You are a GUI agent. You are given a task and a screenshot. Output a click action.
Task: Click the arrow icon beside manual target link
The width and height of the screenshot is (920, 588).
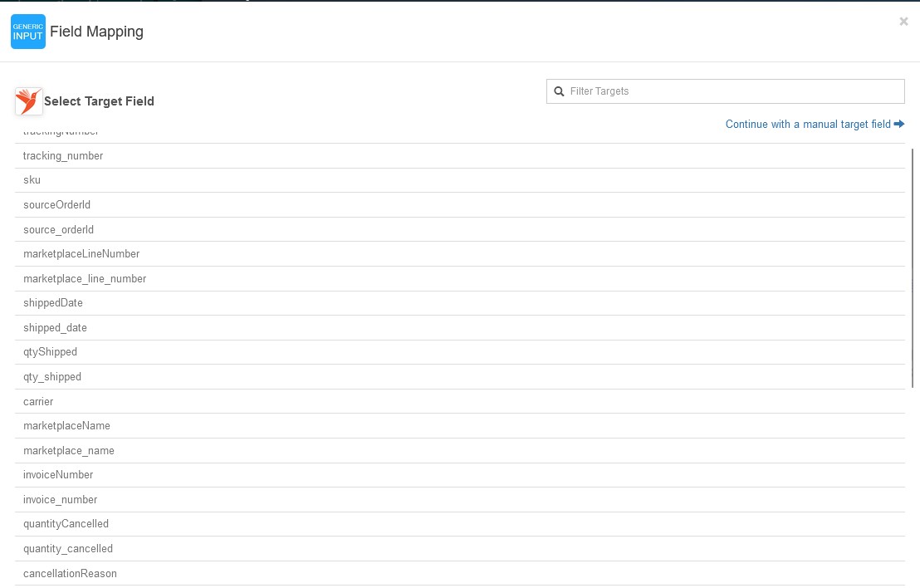[898, 124]
